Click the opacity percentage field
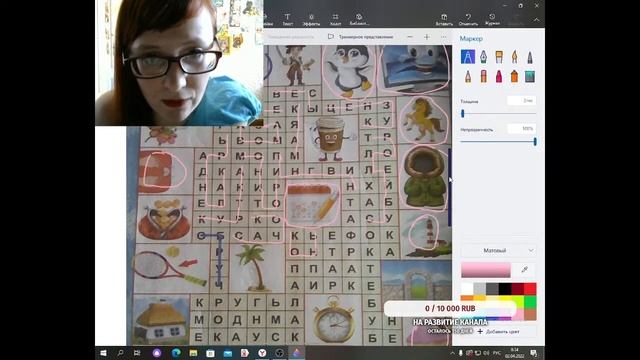Image resolution: width=640 pixels, height=360 pixels. point(521,129)
